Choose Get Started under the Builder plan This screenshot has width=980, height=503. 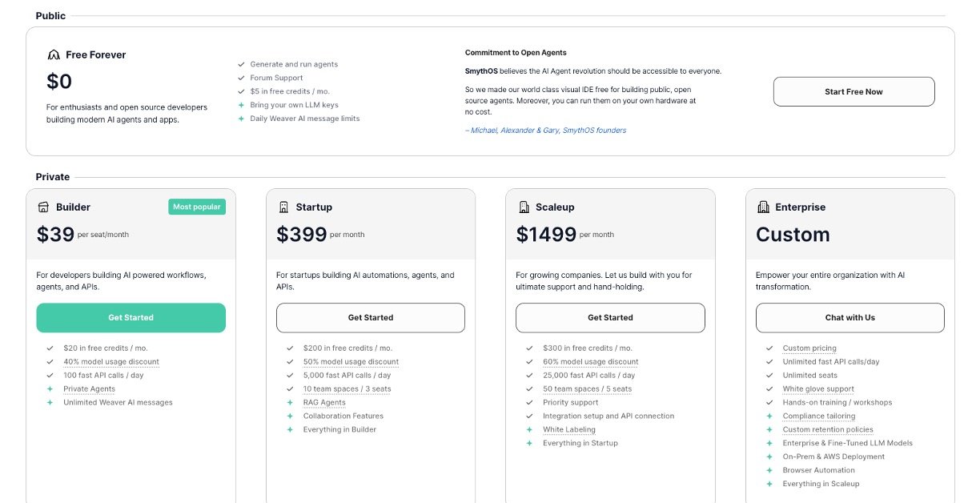pos(131,318)
